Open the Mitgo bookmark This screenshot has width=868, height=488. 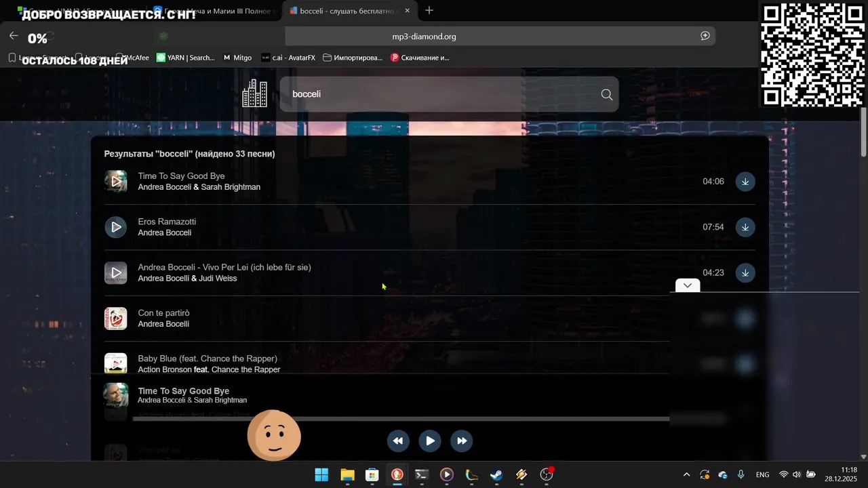pos(238,58)
